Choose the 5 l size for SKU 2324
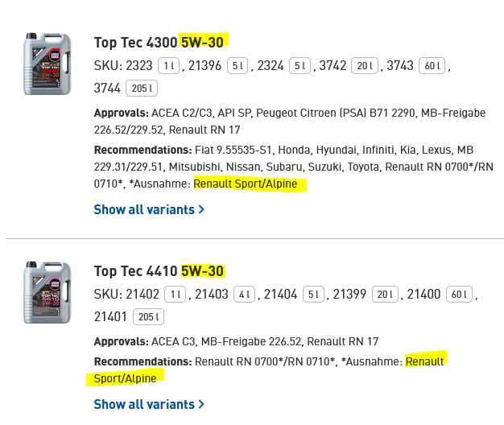Image resolution: width=504 pixels, height=425 pixels. pyautogui.click(x=300, y=66)
